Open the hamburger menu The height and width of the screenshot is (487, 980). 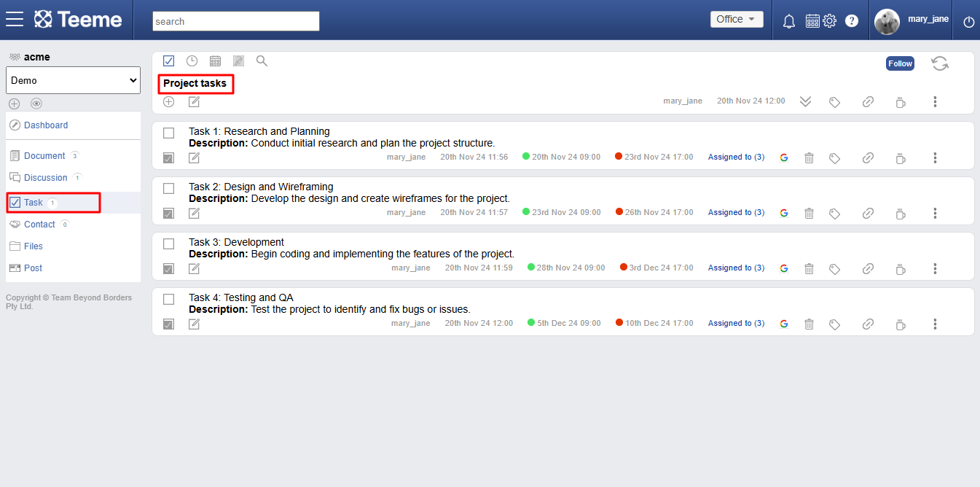coord(15,19)
